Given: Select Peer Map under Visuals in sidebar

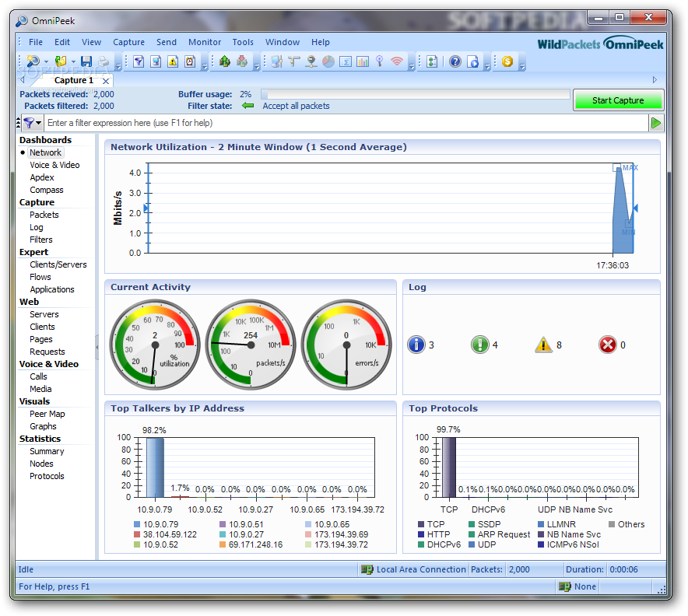Looking at the screenshot, I should (x=47, y=413).
